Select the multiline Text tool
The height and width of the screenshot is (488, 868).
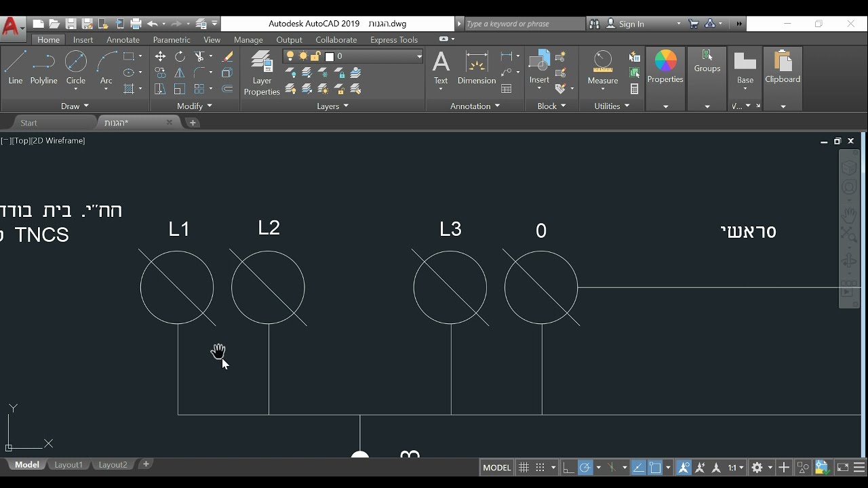(x=441, y=68)
